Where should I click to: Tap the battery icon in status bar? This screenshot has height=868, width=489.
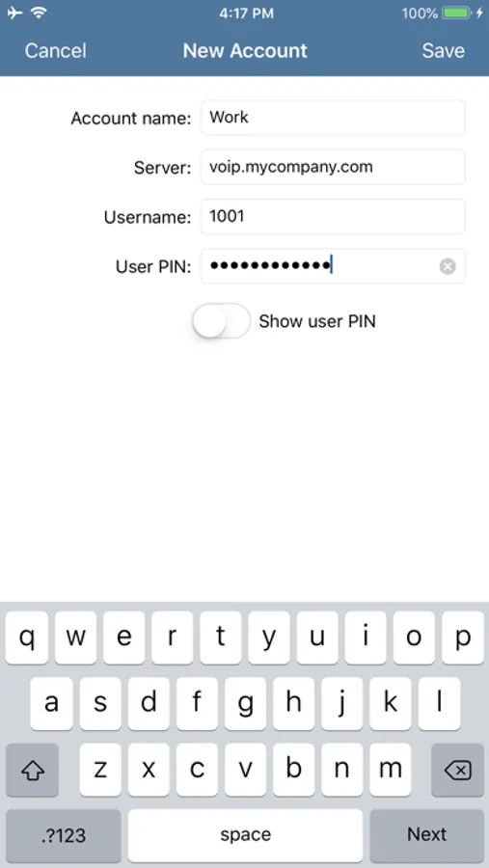tap(457, 14)
